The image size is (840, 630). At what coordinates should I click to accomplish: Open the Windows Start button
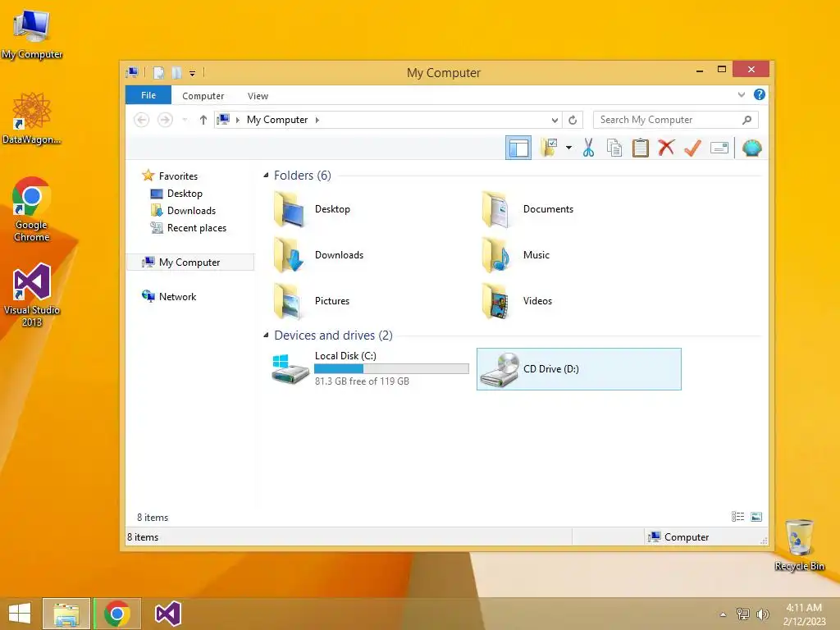[x=20, y=614]
